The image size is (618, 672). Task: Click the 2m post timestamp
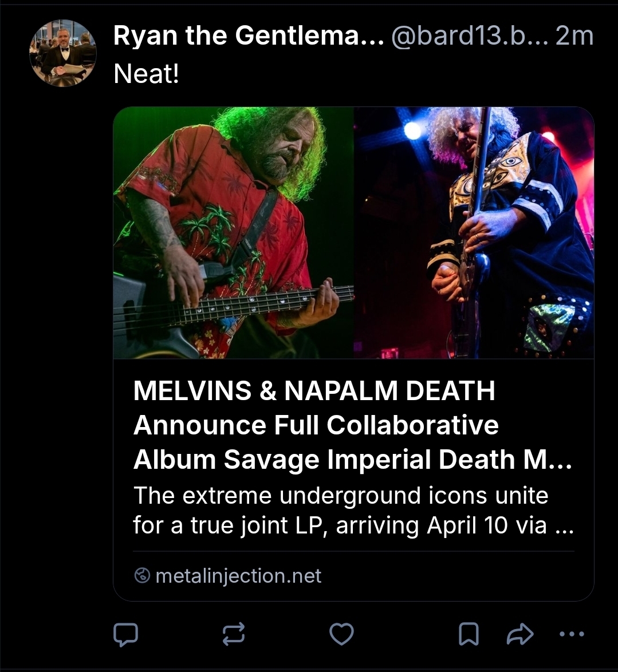(x=574, y=36)
